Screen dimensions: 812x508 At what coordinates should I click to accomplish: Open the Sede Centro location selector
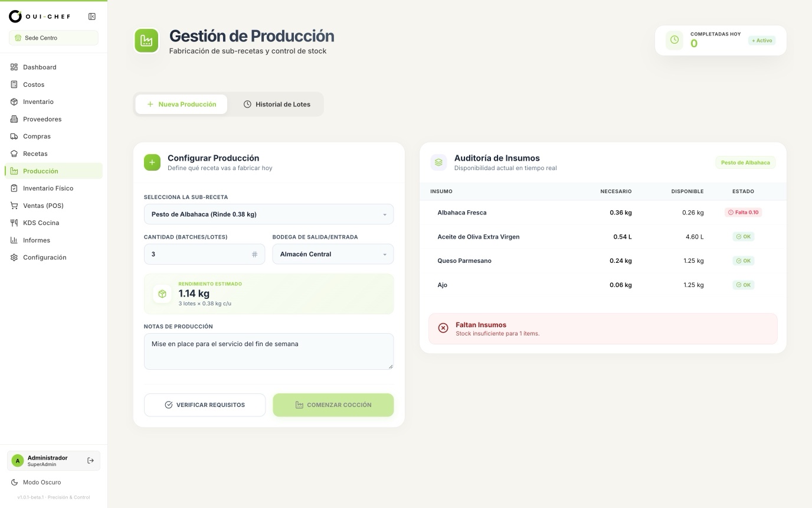click(54, 38)
